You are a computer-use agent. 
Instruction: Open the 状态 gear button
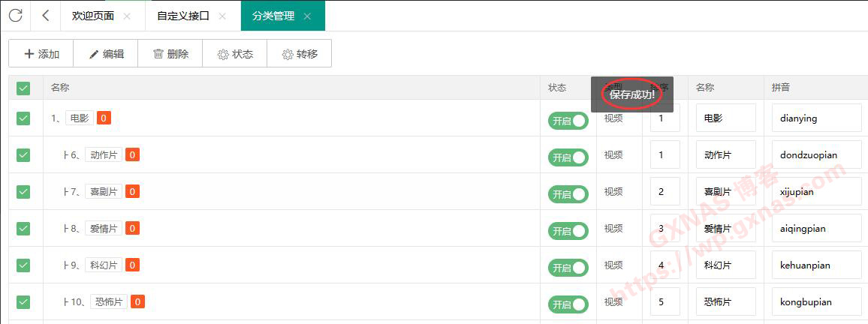pyautogui.click(x=235, y=54)
